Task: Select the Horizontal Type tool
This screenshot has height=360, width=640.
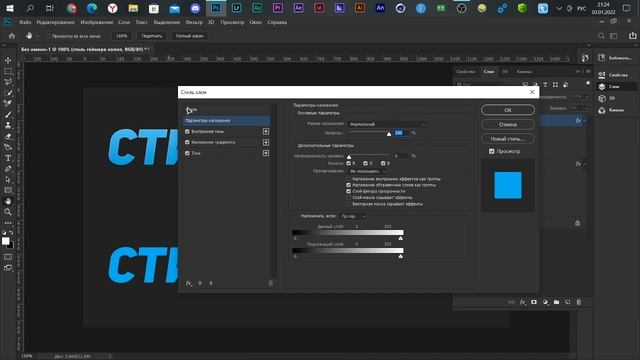Action: 8,158
